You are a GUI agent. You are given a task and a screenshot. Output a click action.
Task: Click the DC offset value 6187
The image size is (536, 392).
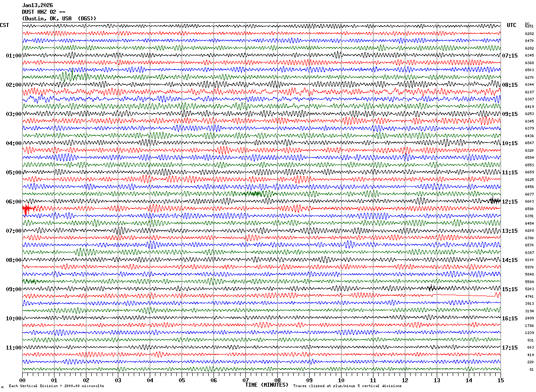tap(529, 92)
